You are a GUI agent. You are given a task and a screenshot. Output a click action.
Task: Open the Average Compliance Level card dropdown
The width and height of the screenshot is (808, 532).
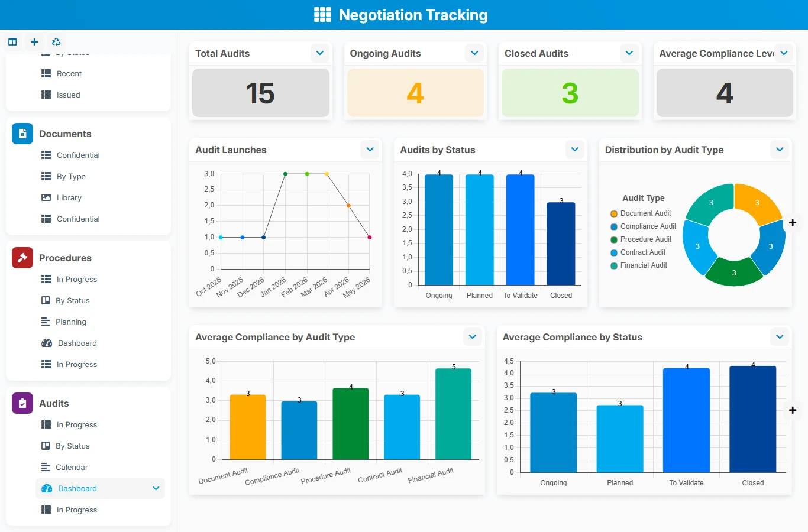tap(784, 53)
